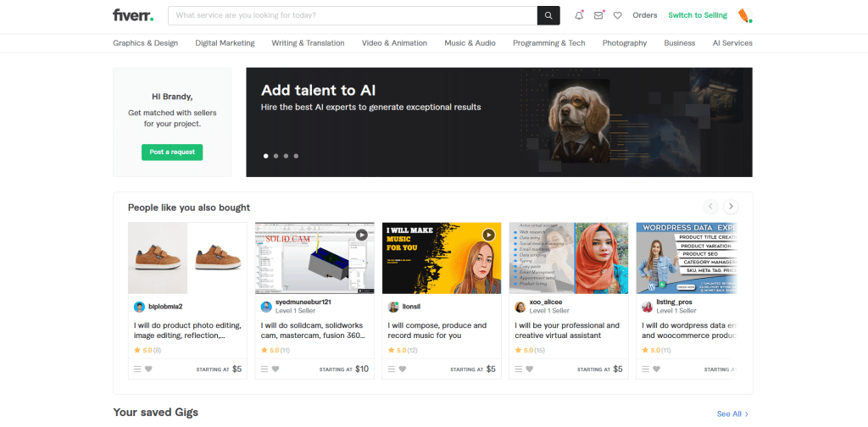This screenshot has width=868, height=427.
Task: Open list menu on the llonsil gig
Action: [392, 369]
